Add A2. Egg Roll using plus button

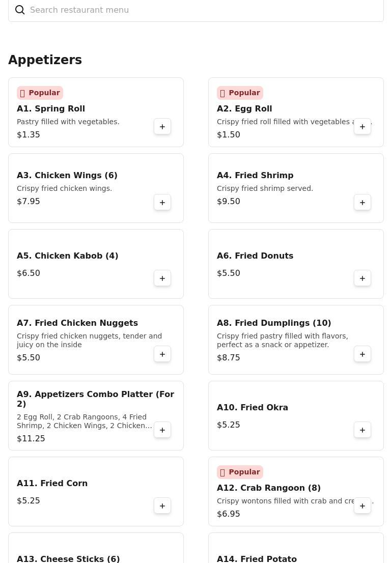(x=362, y=126)
